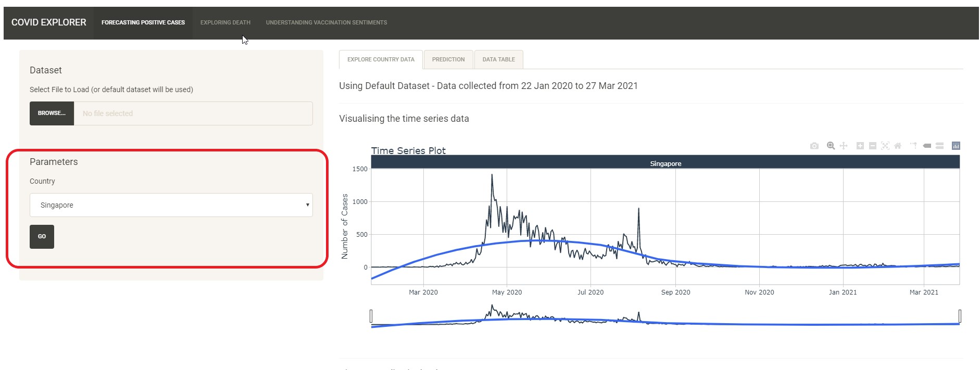
Task: Click the Zoom out minus icon
Action: click(x=873, y=146)
